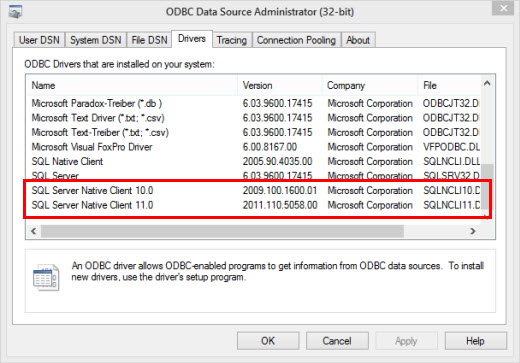Click the File column header
The height and width of the screenshot is (363, 520).
pyautogui.click(x=449, y=85)
